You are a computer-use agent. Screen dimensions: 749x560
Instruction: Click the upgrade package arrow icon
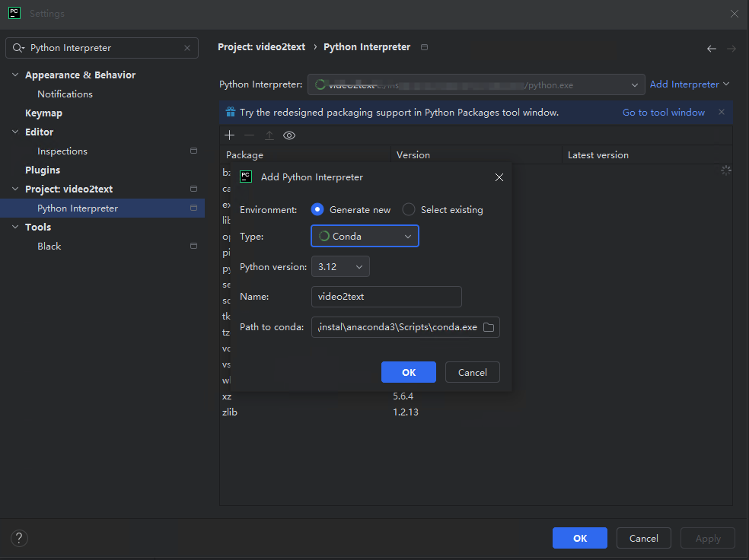pyautogui.click(x=269, y=135)
